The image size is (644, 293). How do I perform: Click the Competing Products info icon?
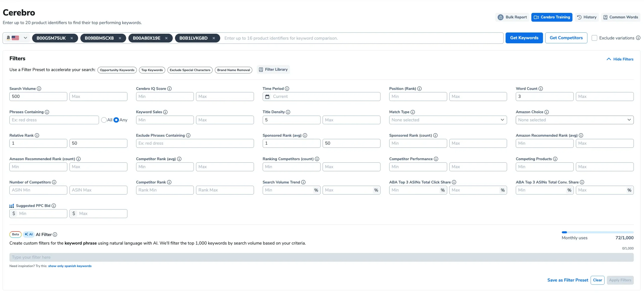tap(555, 159)
